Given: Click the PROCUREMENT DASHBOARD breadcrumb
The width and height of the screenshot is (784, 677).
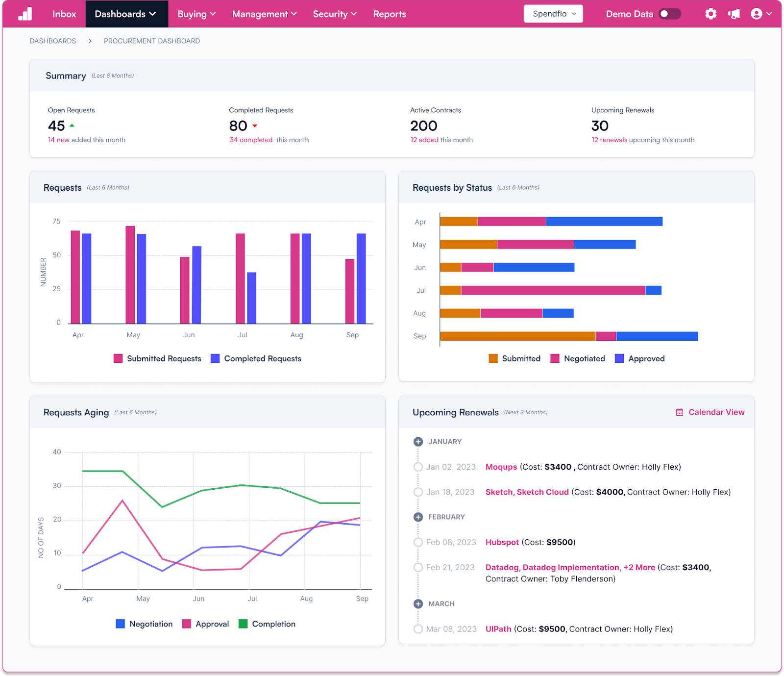Looking at the screenshot, I should coord(152,41).
